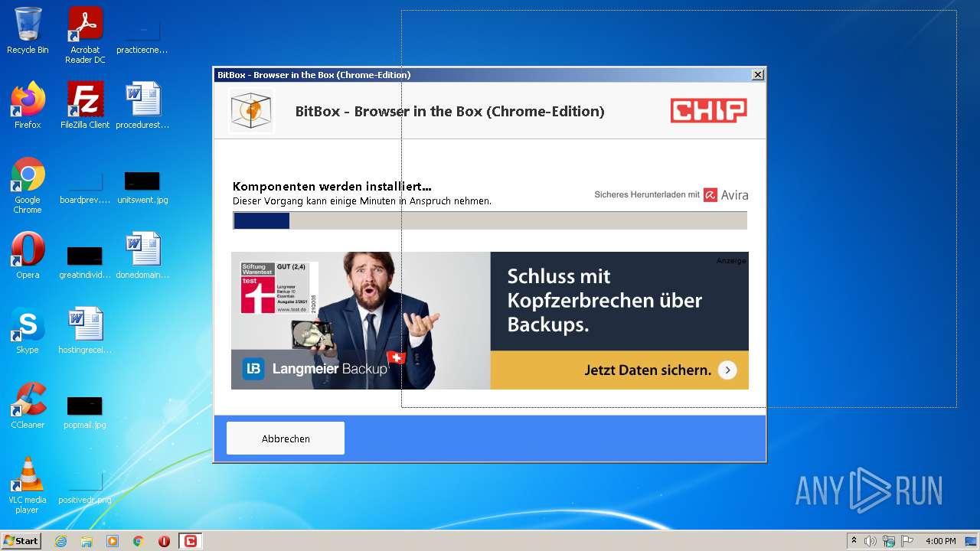Open Opera from the taskbar
This screenshot has width=980, height=551.
click(x=164, y=541)
